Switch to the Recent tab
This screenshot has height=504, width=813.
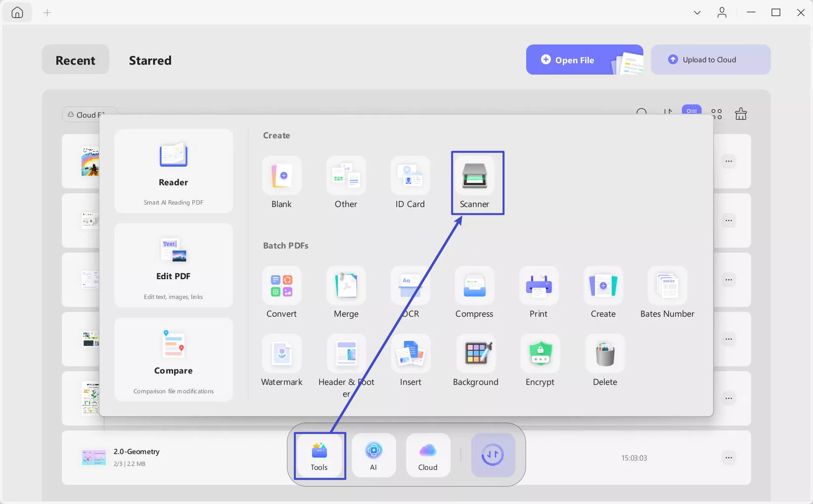[76, 60]
